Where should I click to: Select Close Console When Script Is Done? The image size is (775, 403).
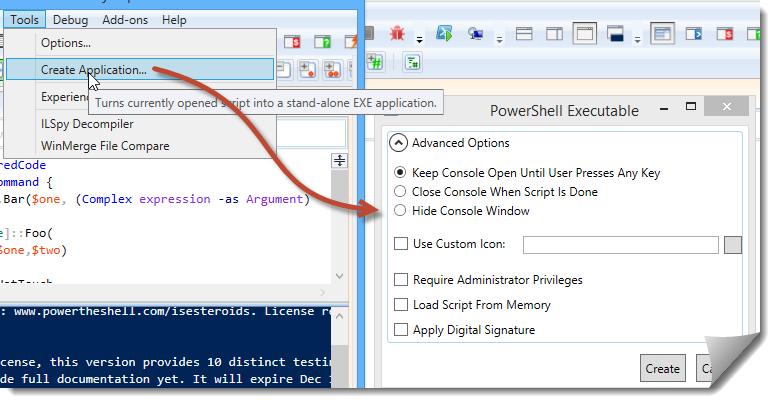[401, 191]
